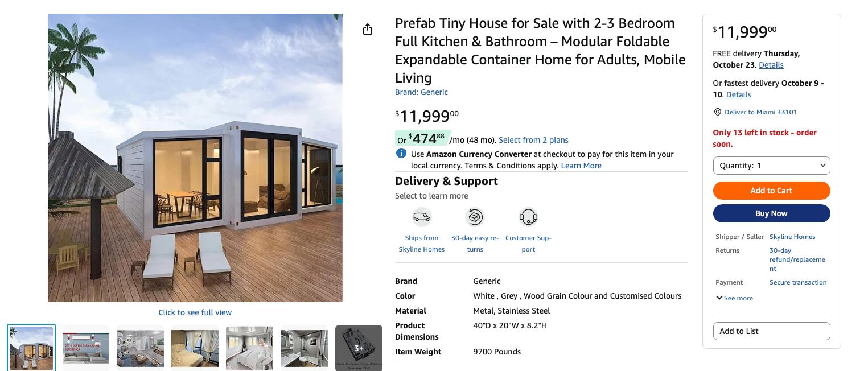Click the share icon beside product image

[x=368, y=29]
